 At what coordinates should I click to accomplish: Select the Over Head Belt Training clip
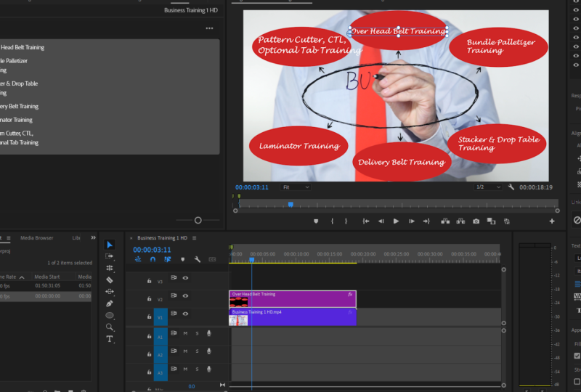pyautogui.click(x=293, y=299)
